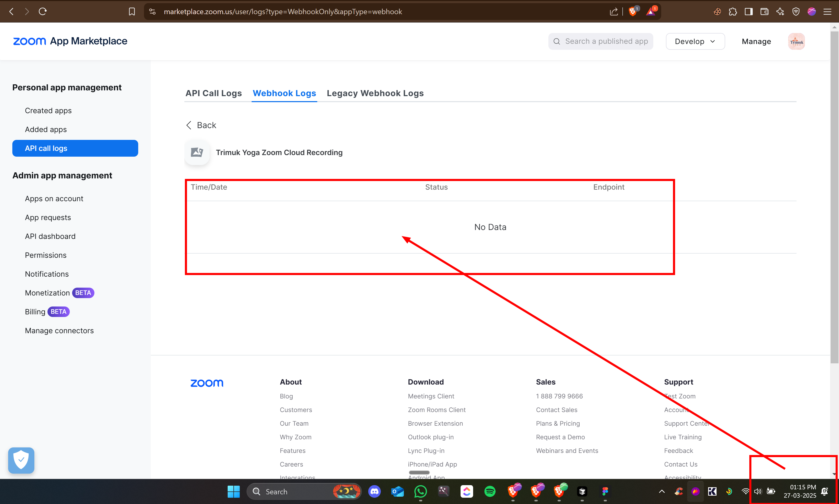Toggle the browser sidebar panel icon

click(748, 12)
